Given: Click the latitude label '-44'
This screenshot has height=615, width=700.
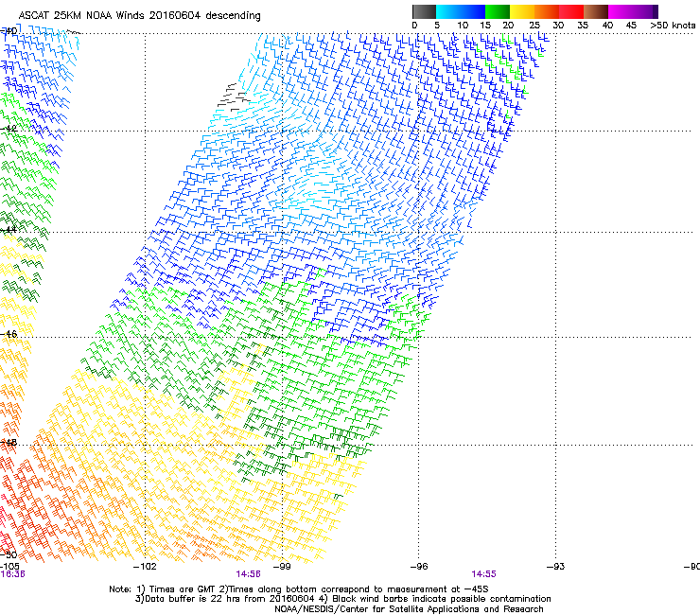Looking at the screenshot, I should click(x=9, y=230).
